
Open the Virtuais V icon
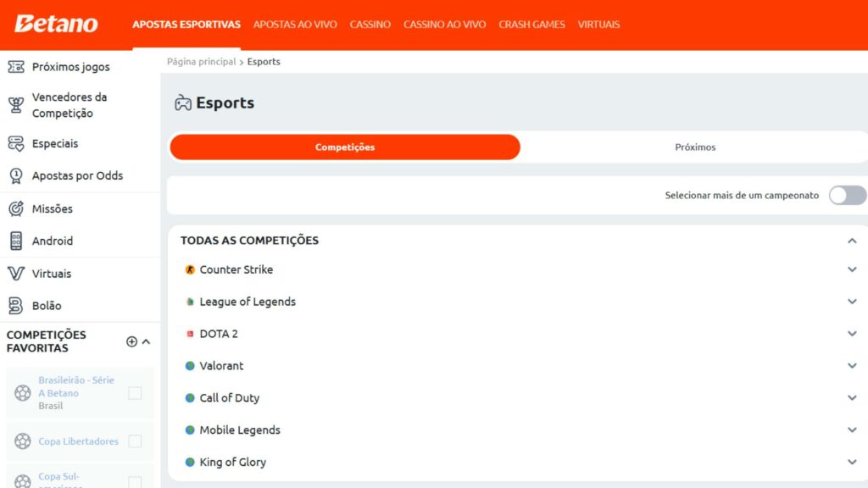16,274
